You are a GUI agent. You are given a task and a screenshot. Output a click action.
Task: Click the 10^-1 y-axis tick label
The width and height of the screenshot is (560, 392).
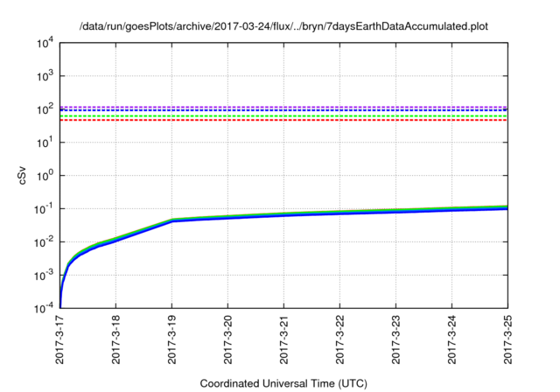pos(44,209)
